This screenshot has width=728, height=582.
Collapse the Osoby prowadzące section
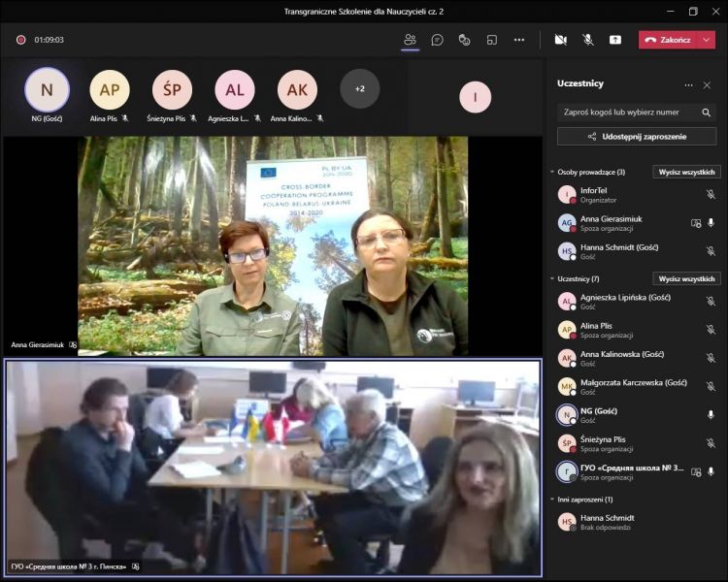(x=552, y=173)
